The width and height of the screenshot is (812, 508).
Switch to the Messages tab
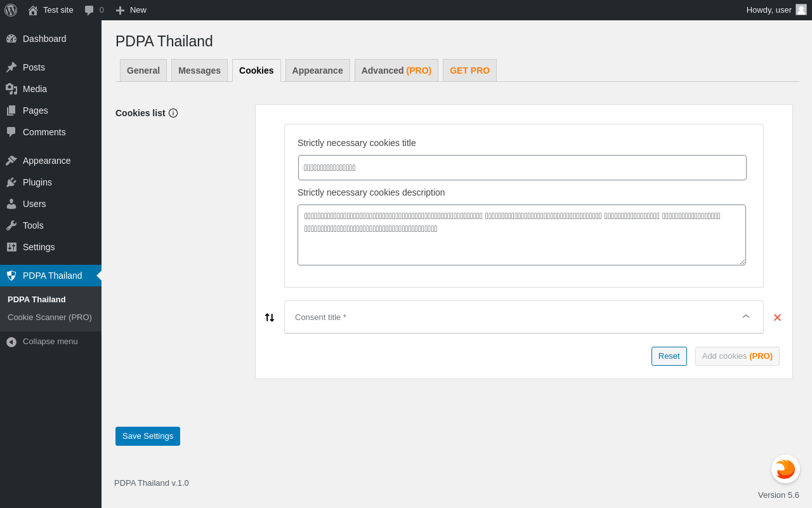point(199,70)
